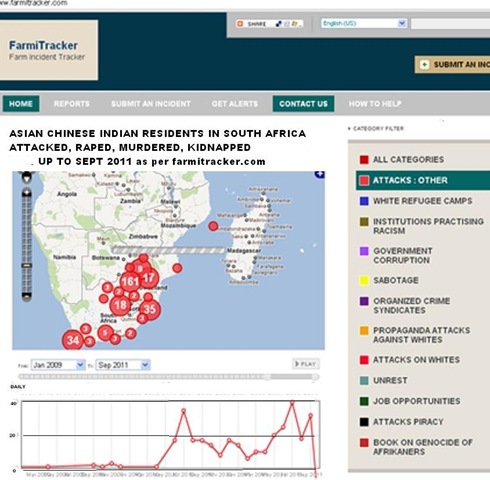Click the FarmiTracker logo banner

[x=49, y=50]
